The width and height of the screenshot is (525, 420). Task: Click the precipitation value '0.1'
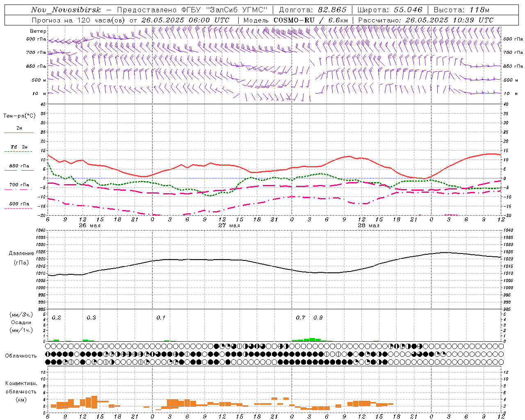[x=161, y=318]
